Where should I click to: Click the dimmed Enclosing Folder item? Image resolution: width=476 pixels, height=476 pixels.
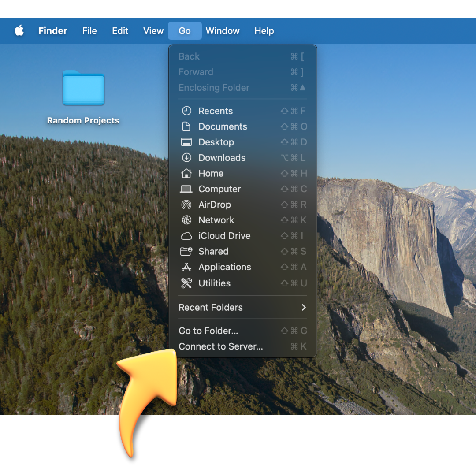(242, 87)
